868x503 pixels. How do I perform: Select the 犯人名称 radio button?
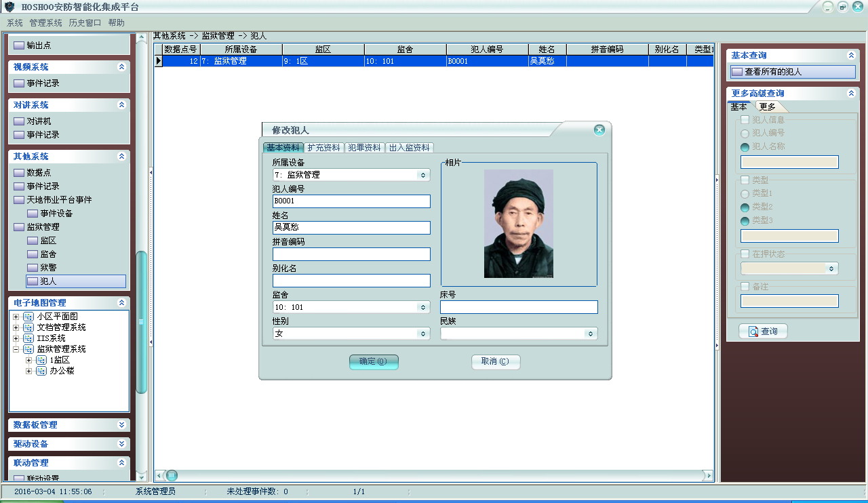pos(745,146)
